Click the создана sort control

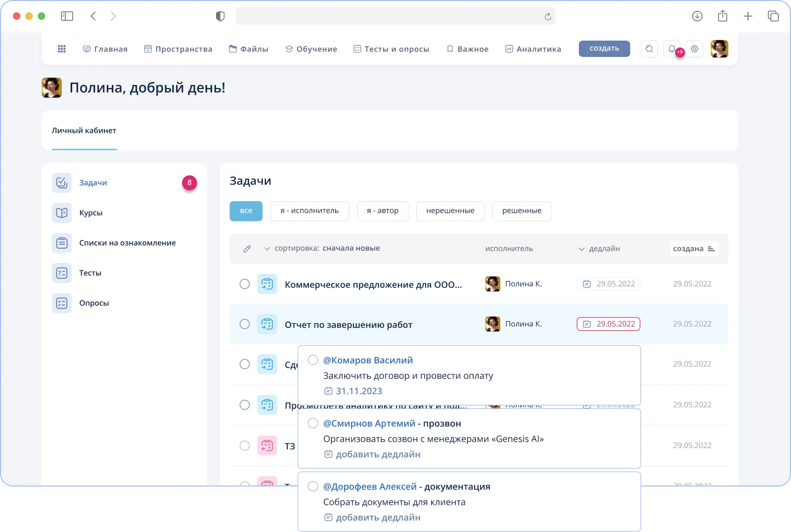(694, 249)
